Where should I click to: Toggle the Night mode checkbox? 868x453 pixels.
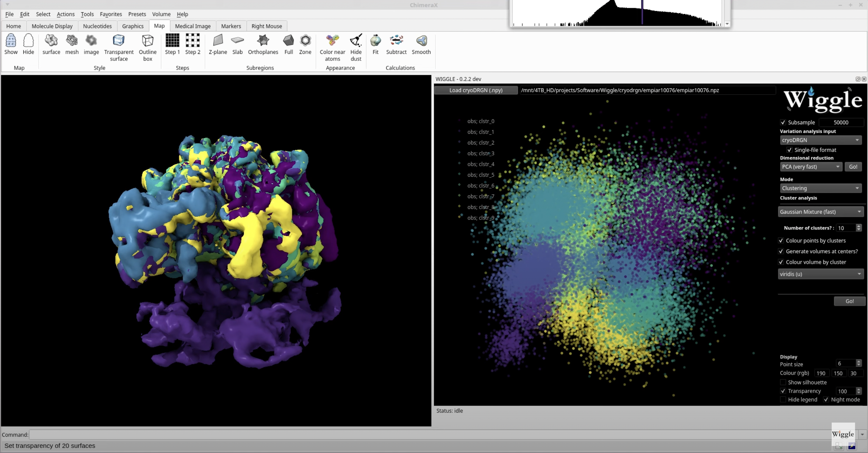click(826, 399)
